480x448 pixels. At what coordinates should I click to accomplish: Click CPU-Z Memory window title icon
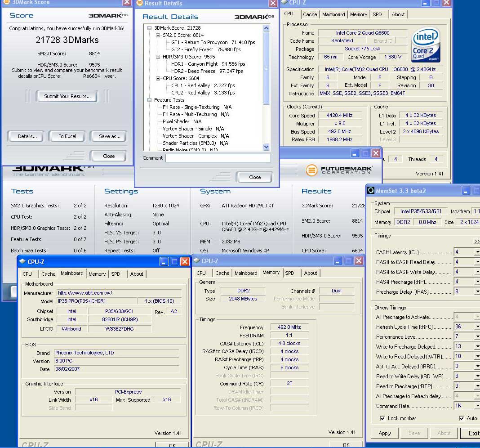pos(197,260)
